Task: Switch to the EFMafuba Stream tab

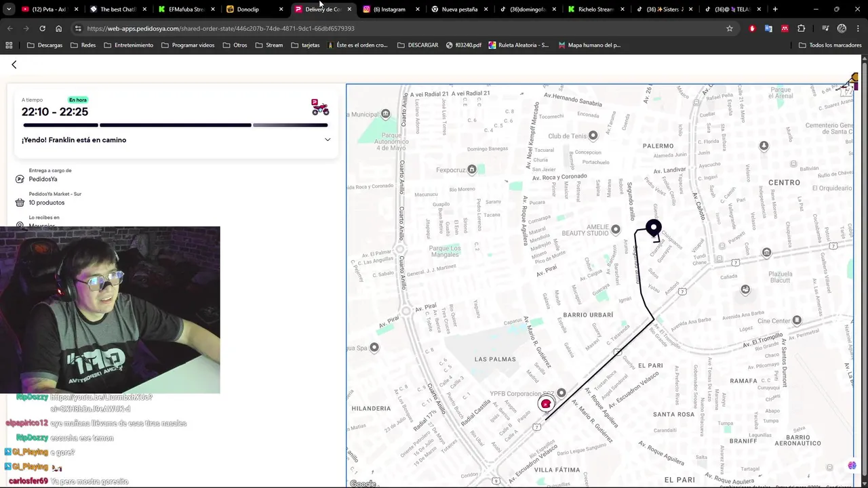Action: 185,9
